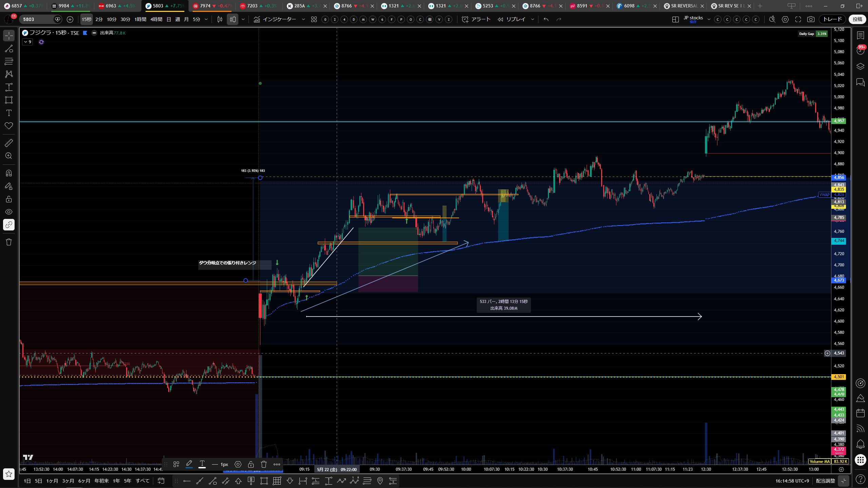Expand the インジケーター favorites dropdown arrow
The image size is (868, 488).
[303, 19]
